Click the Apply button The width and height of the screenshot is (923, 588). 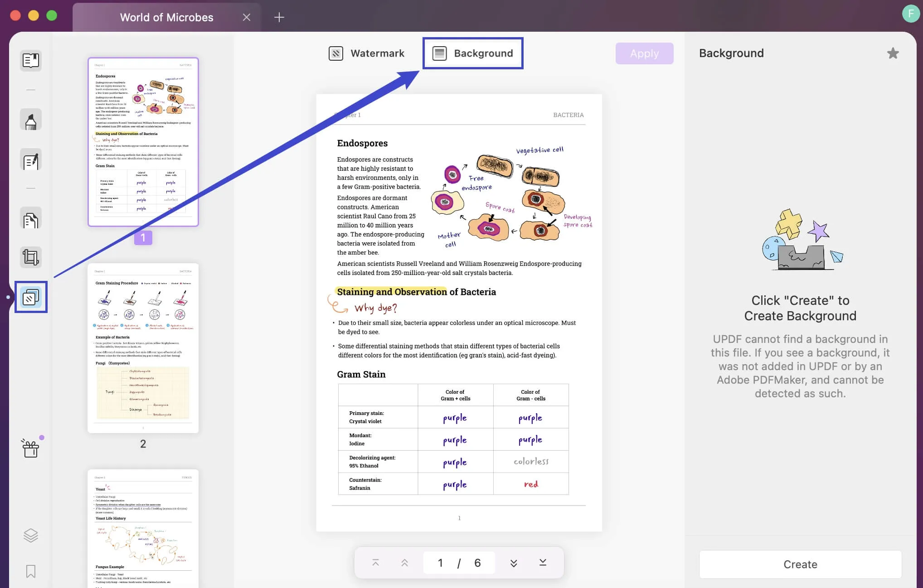[x=644, y=53]
